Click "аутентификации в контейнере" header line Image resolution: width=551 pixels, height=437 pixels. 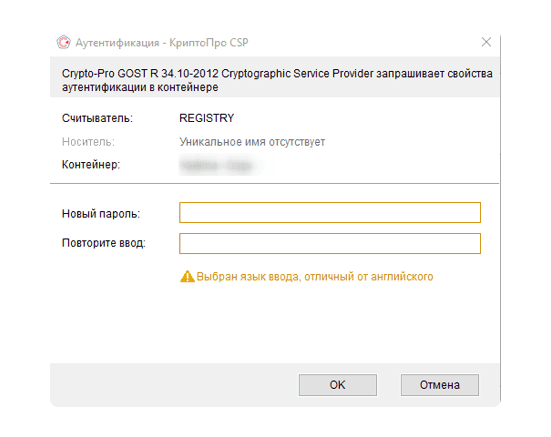(x=140, y=87)
